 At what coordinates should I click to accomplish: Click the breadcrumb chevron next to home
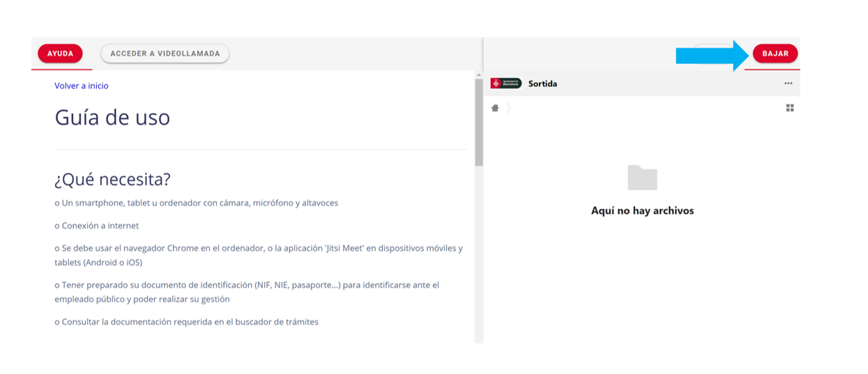pos(508,108)
